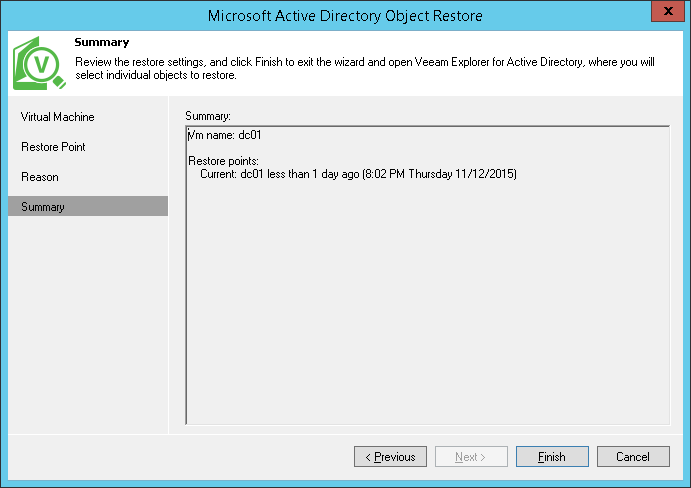691x488 pixels.
Task: Switch to the Reason step
Action: coord(40,177)
